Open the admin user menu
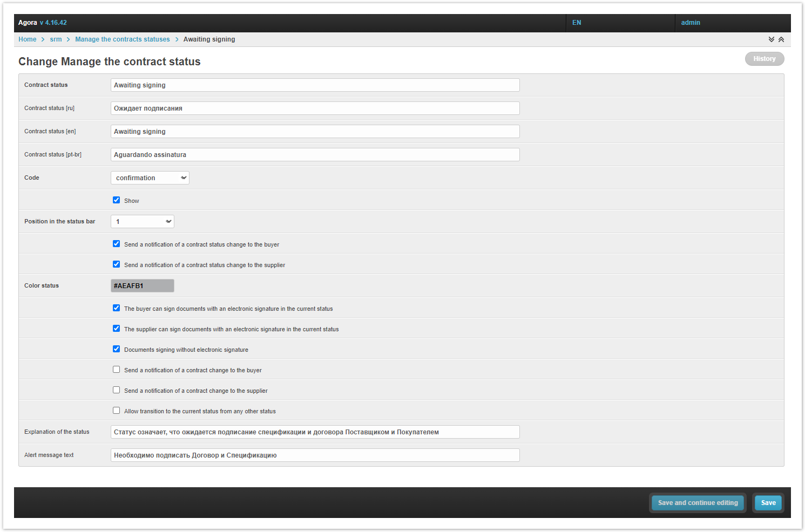This screenshot has height=532, width=805. [x=691, y=23]
